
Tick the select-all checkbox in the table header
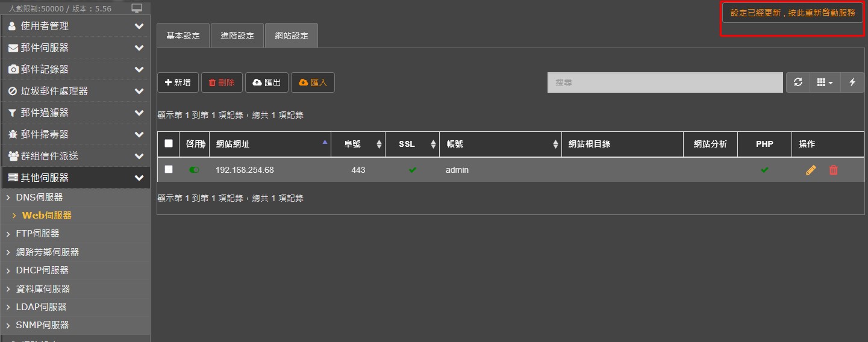[169, 143]
